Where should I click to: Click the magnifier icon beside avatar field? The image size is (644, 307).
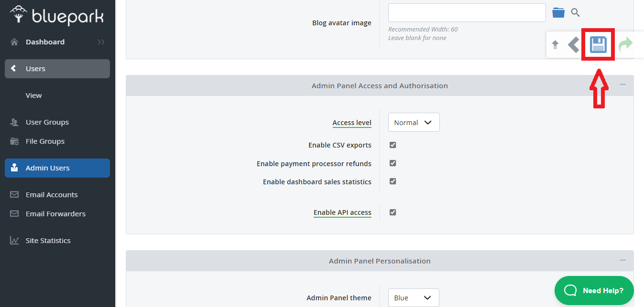point(576,12)
